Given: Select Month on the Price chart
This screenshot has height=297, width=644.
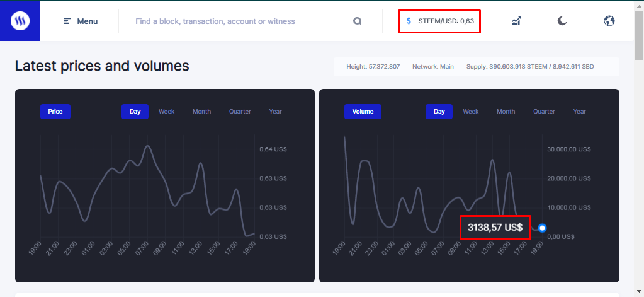Looking at the screenshot, I should coord(201,112).
